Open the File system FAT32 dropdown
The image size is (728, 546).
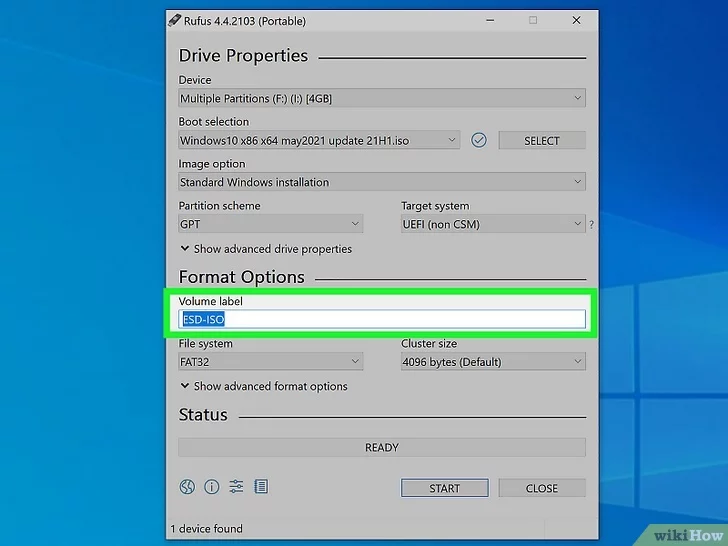tap(270, 361)
